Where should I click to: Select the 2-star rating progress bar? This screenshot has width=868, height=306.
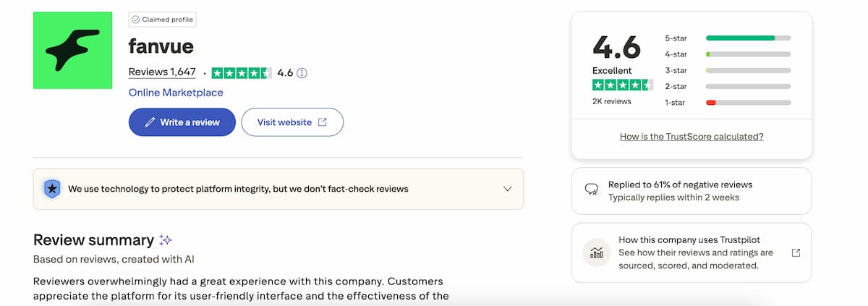coord(748,86)
